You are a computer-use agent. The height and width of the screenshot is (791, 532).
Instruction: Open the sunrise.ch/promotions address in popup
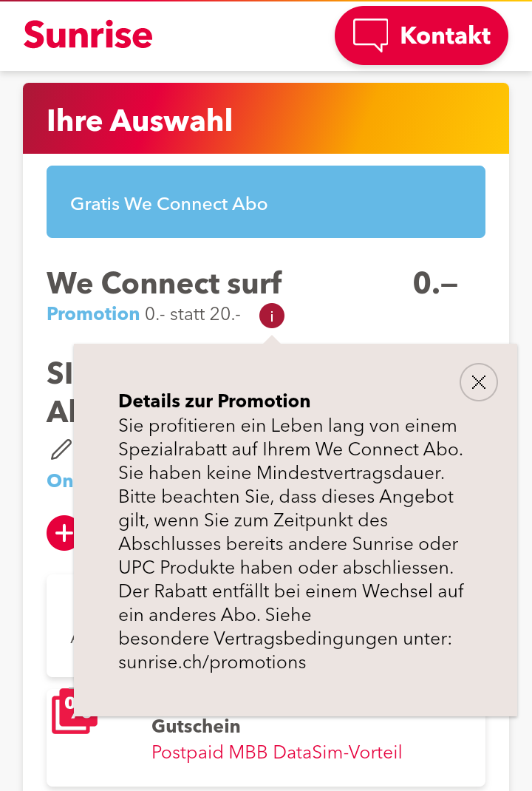212,662
